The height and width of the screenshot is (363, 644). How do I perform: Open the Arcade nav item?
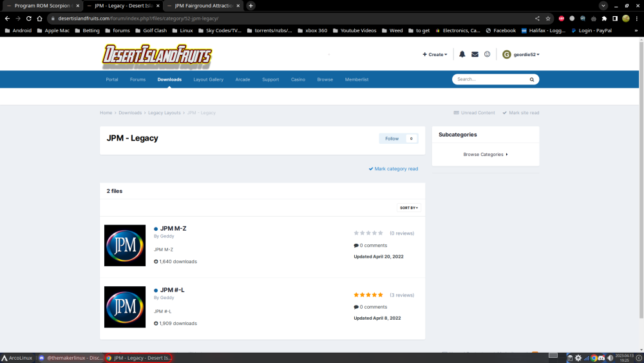(x=243, y=79)
